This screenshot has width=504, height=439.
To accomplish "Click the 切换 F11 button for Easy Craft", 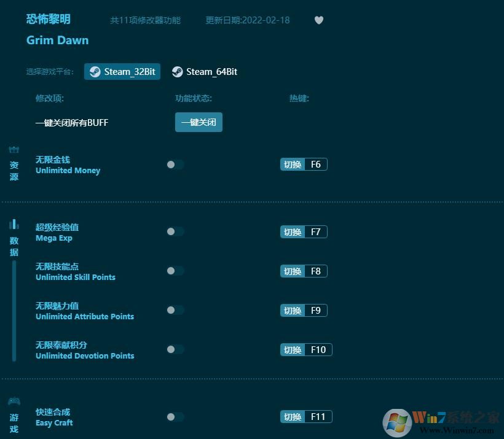I will [x=305, y=416].
